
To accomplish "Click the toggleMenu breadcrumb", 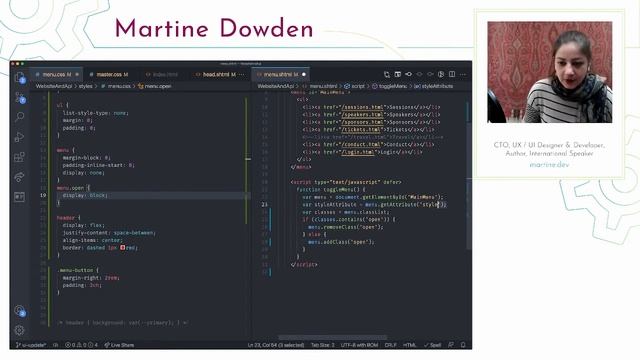I will [390, 86].
